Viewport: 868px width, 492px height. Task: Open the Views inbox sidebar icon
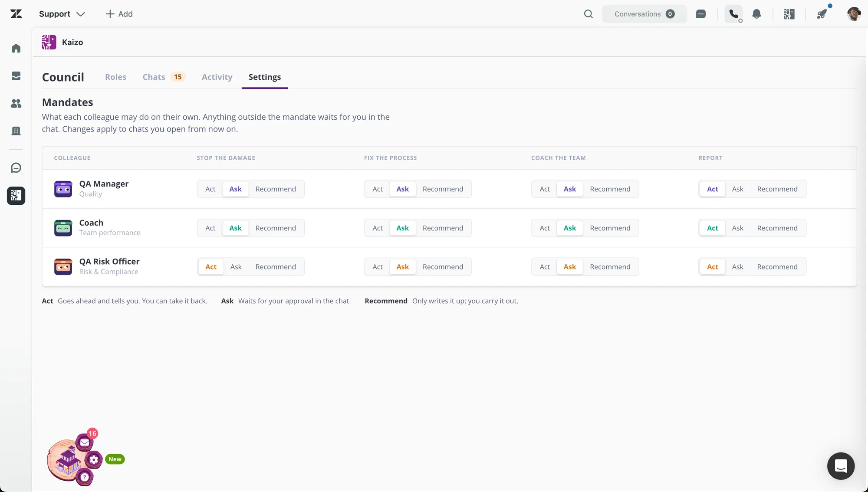point(16,76)
